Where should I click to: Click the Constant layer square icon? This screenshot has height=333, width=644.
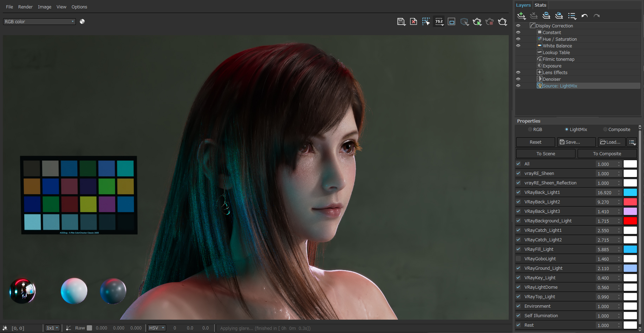[540, 32]
